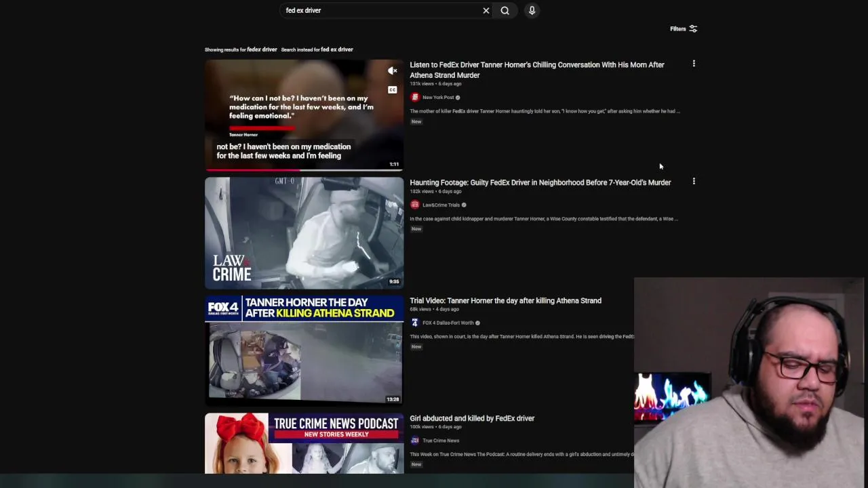The width and height of the screenshot is (868, 488).
Task: Open the Tanner Horner mom conversation thumbnail
Action: [304, 115]
